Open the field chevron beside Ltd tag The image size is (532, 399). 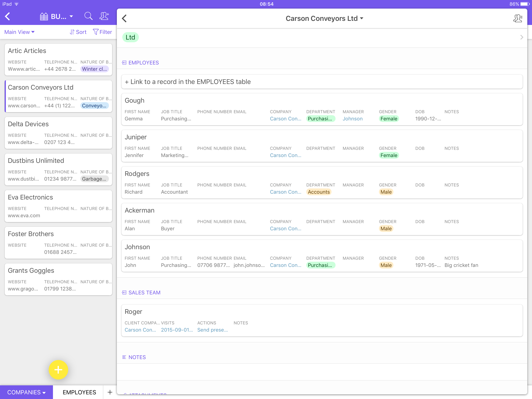pyautogui.click(x=521, y=37)
